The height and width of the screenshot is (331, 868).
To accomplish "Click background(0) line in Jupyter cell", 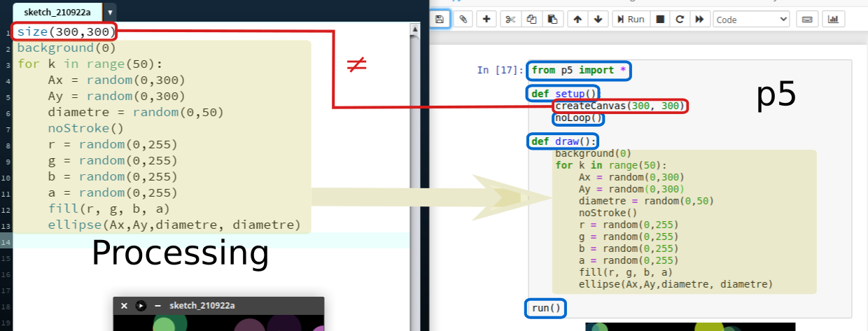I will pos(593,153).
